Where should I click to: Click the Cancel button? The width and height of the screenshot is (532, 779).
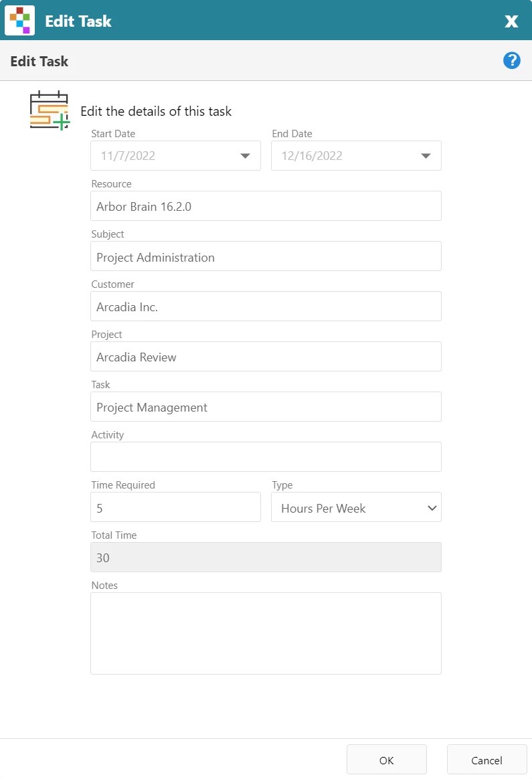pos(486,760)
